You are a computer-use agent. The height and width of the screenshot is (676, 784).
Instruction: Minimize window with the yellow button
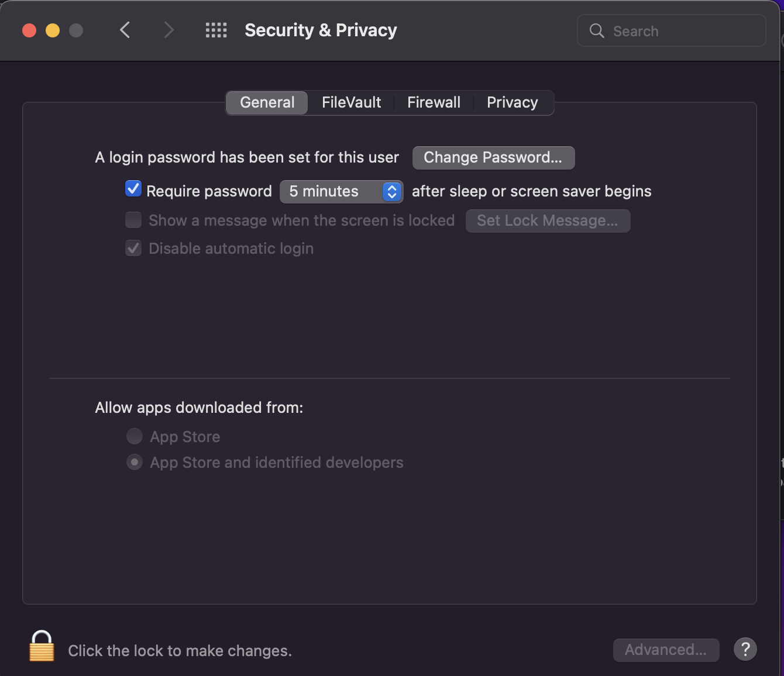coord(53,30)
